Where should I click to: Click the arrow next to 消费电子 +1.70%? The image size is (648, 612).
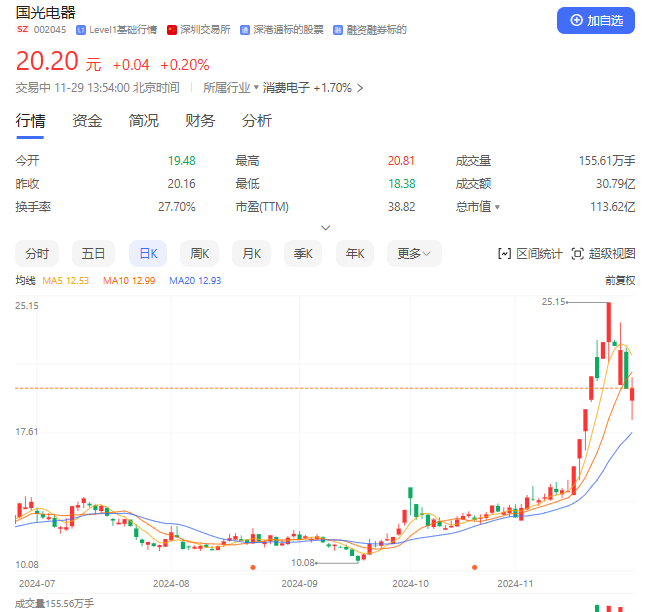(x=360, y=88)
